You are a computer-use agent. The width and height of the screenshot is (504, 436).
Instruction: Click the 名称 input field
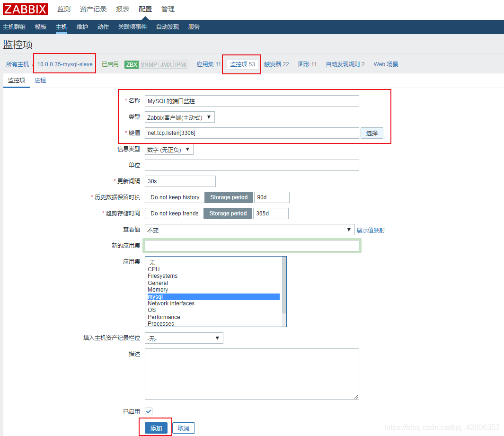pyautogui.click(x=252, y=101)
